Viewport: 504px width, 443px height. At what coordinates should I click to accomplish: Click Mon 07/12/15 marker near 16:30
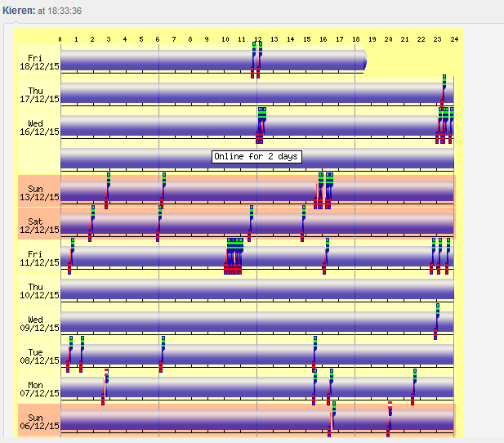pyautogui.click(x=330, y=387)
